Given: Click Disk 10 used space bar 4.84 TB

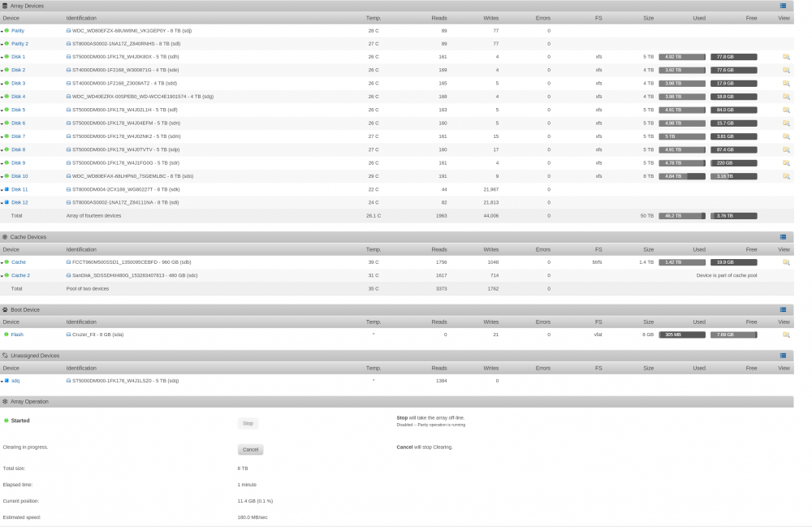Looking at the screenshot, I should 682,176.
